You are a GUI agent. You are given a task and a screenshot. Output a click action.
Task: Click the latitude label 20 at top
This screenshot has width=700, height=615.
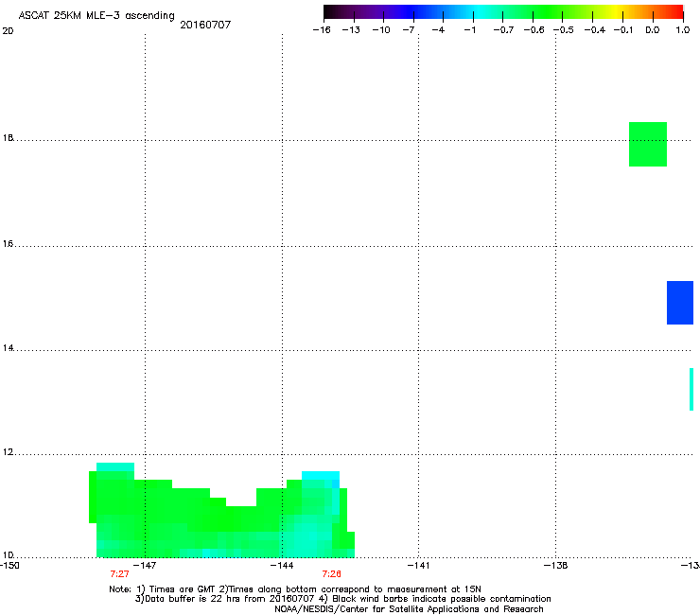point(8,31)
